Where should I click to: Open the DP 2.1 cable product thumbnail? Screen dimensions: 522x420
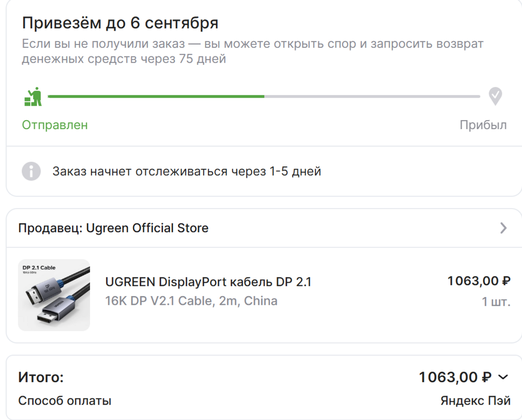pyautogui.click(x=54, y=295)
